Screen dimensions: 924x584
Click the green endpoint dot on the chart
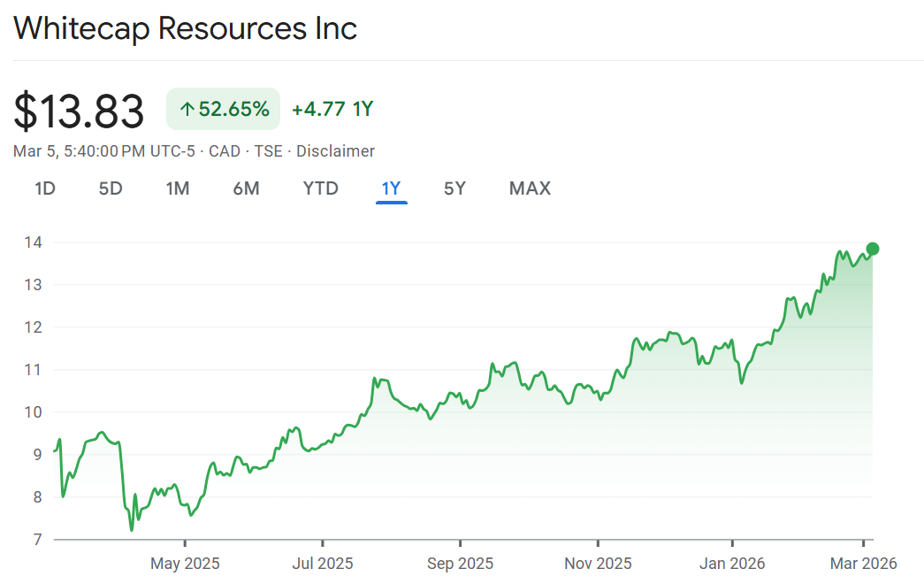coord(873,249)
